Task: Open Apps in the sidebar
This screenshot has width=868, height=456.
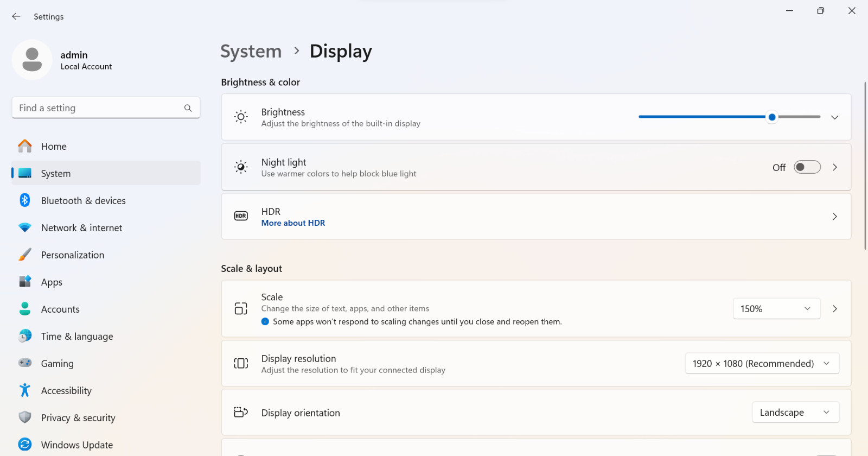Action: tap(106, 282)
